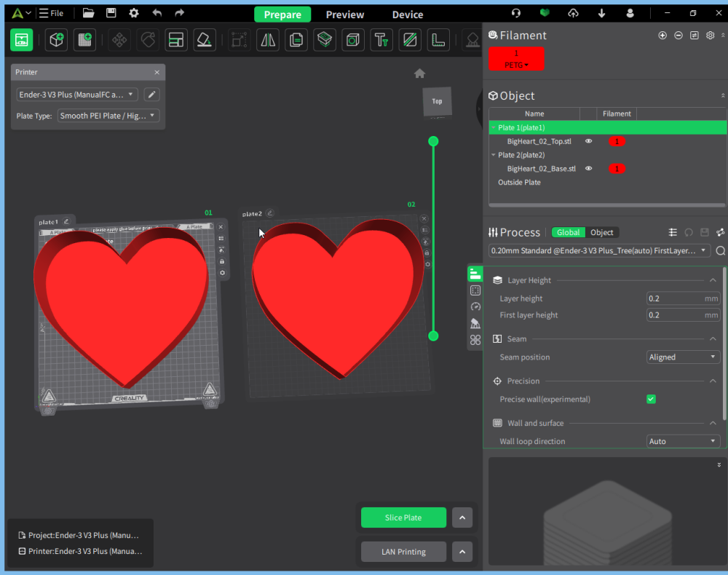Uncheck the Precise wall (experimental) checkbox
This screenshot has width=728, height=575.
tap(651, 399)
